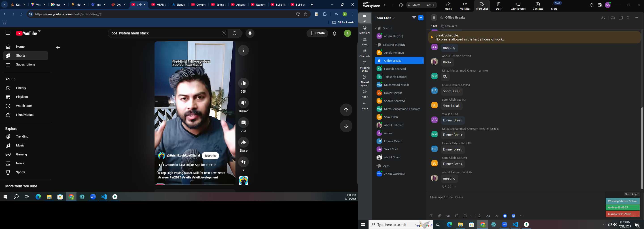Like the YouTube short
The height and width of the screenshot is (229, 644).
(x=243, y=83)
